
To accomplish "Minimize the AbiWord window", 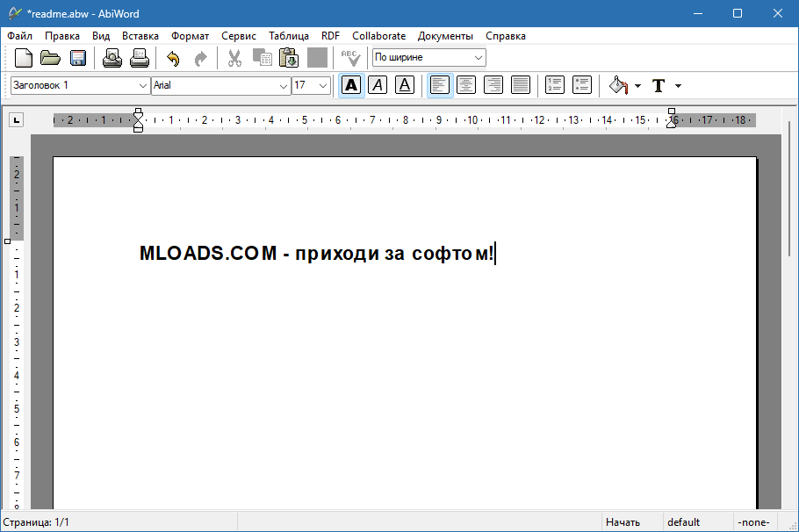I will (x=698, y=13).
